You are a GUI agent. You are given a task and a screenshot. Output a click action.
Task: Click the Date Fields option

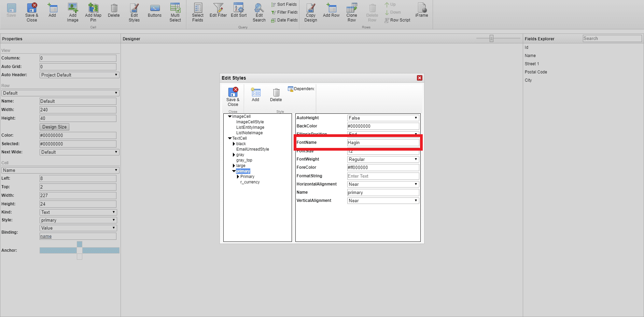[284, 20]
